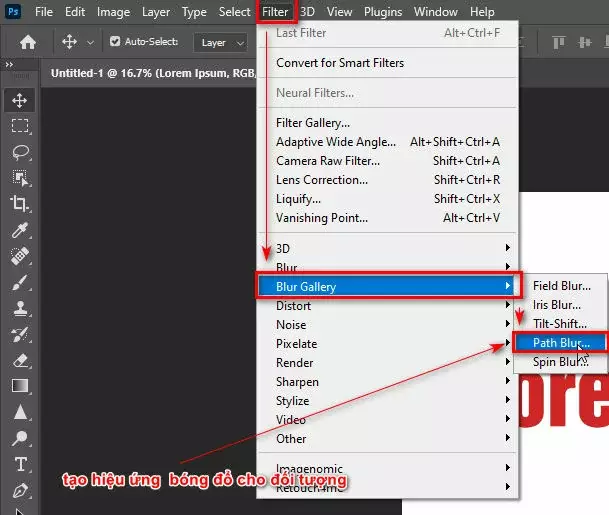
Task: Open Camera Raw Filter
Action: [388, 161]
